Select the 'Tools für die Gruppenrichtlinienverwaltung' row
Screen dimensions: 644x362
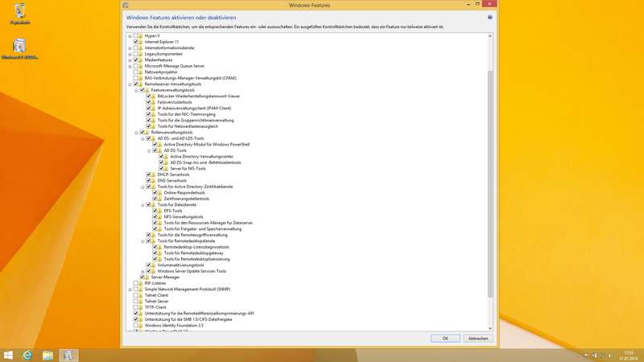pyautogui.click(x=196, y=120)
